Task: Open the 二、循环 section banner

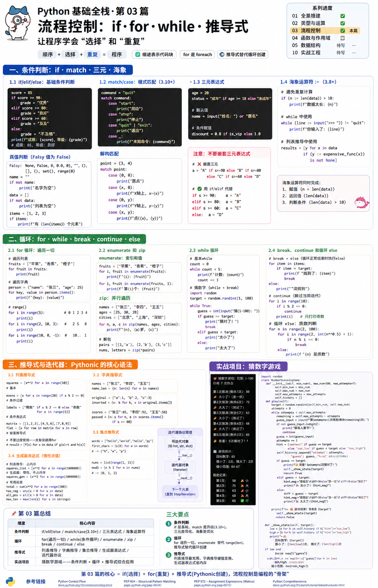Action: point(74,239)
